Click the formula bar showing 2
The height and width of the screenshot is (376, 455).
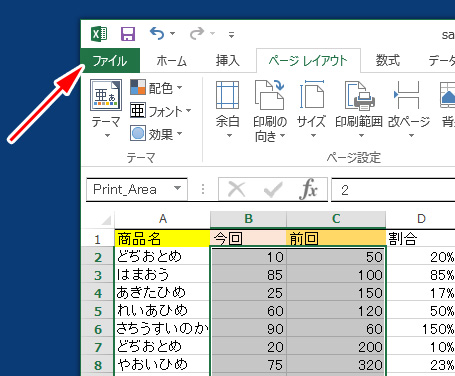tap(393, 190)
